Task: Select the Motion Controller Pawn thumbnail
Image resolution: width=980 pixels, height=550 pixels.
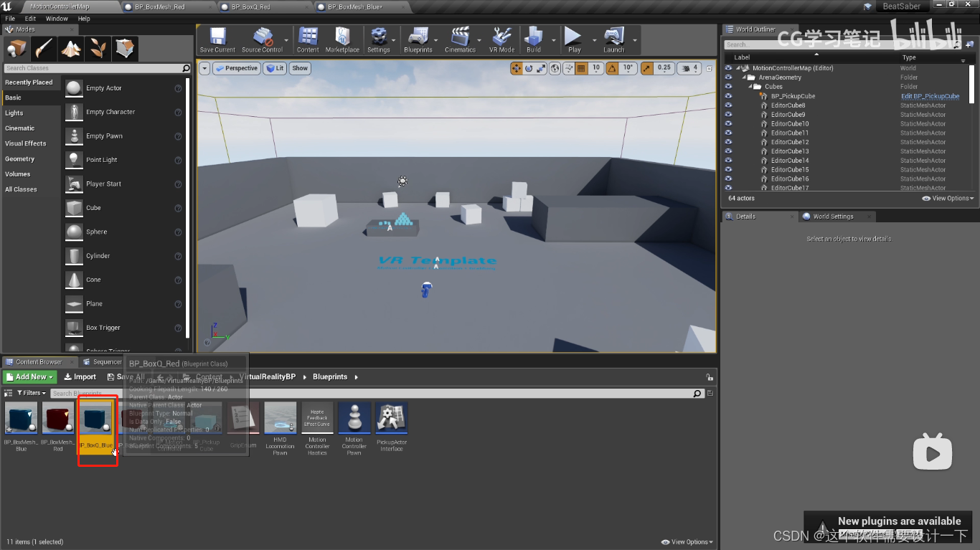Action: pos(354,418)
